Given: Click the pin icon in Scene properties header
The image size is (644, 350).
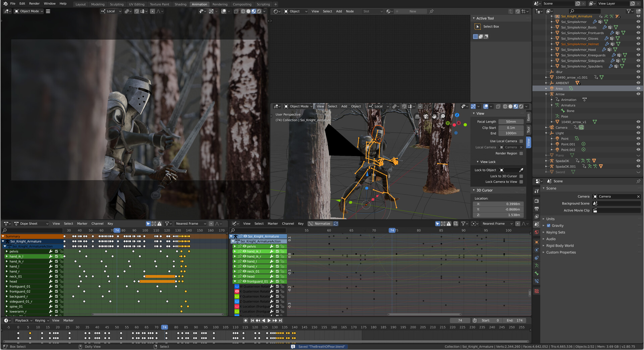Looking at the screenshot, I should pos(638,181).
